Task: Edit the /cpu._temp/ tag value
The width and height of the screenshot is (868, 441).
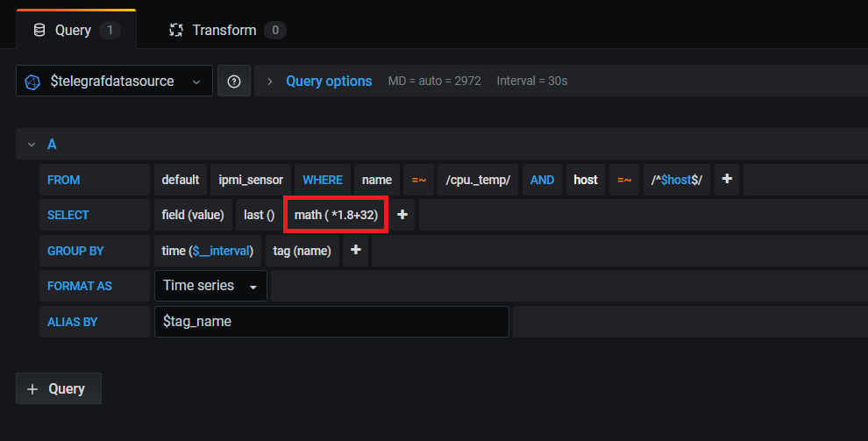Action: coord(478,179)
